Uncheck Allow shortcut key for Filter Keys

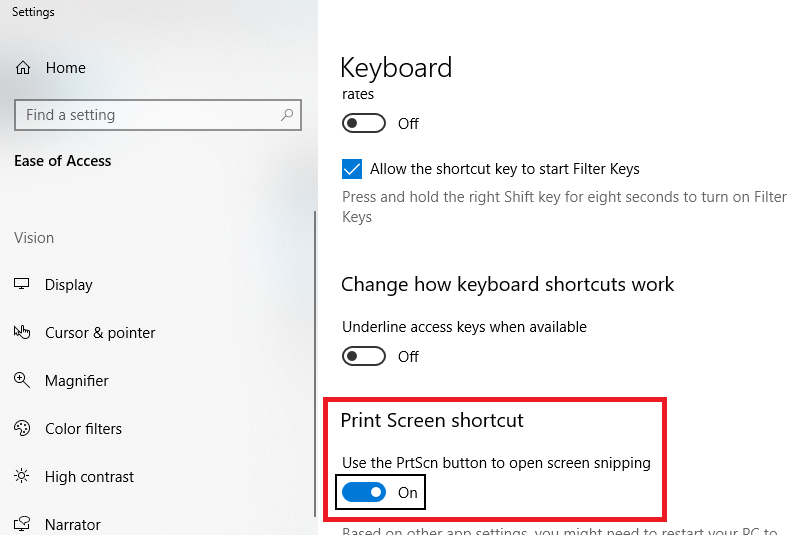(352, 169)
